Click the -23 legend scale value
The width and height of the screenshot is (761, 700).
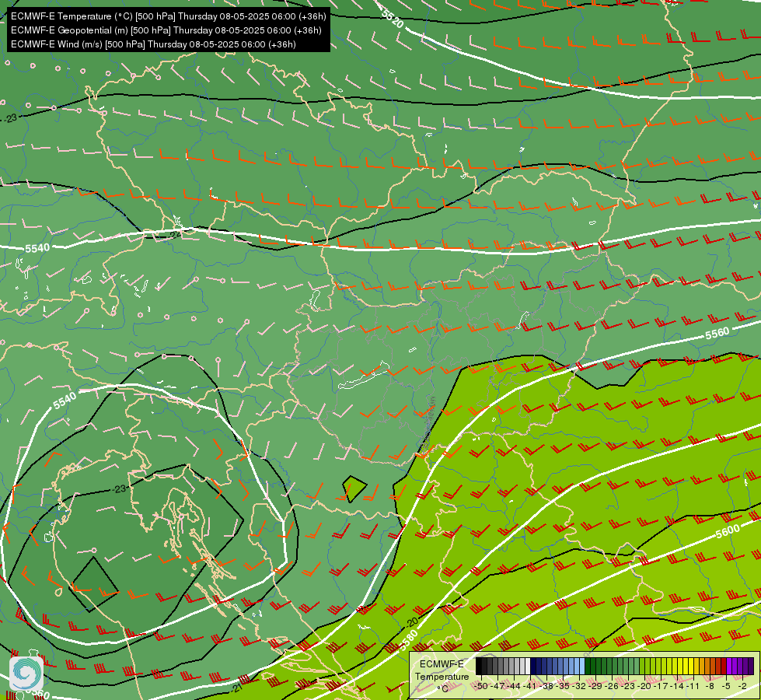629,686
